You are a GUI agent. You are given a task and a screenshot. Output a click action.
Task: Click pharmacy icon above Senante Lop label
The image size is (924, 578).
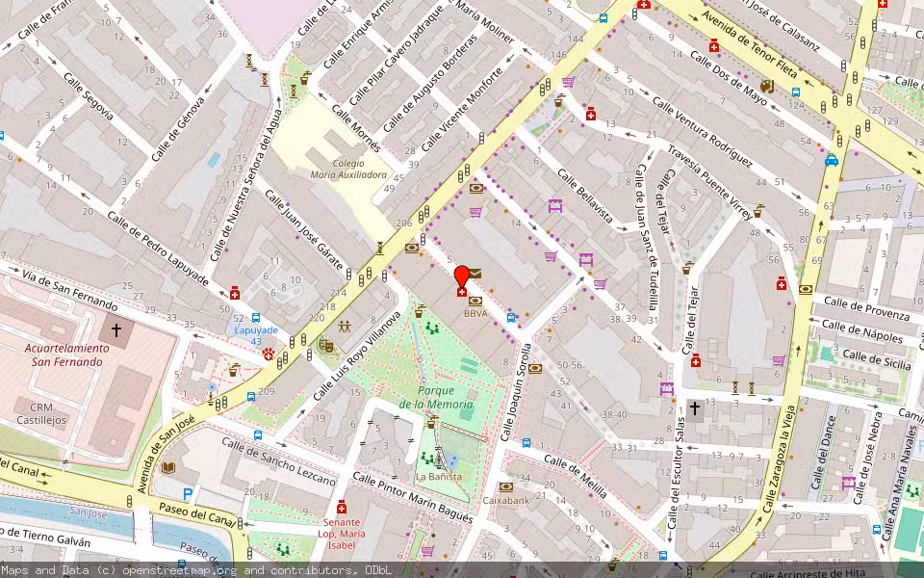click(x=341, y=508)
